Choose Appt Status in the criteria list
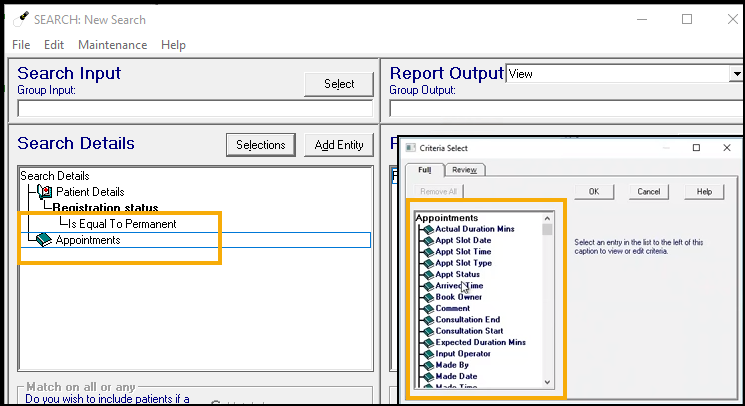 pyautogui.click(x=457, y=275)
